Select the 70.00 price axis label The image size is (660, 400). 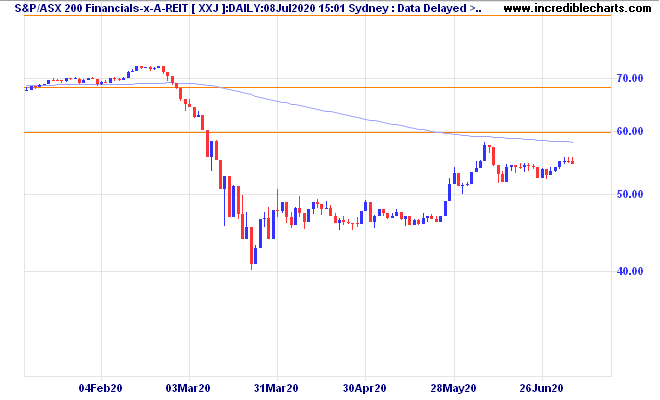pos(630,78)
